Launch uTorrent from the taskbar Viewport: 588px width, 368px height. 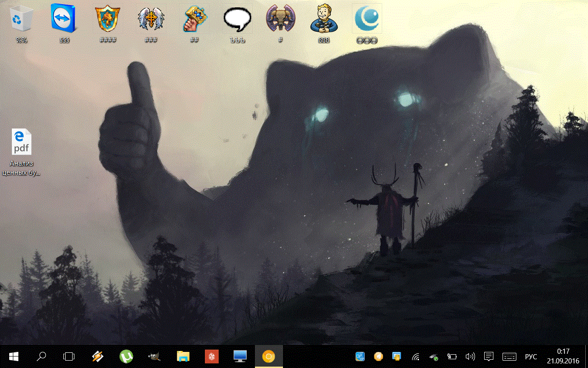[126, 356]
